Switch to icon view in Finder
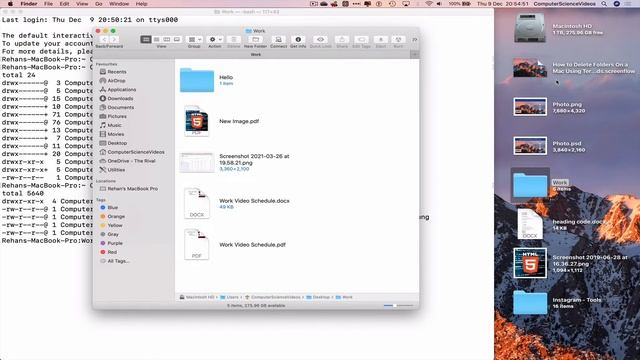 [146, 40]
